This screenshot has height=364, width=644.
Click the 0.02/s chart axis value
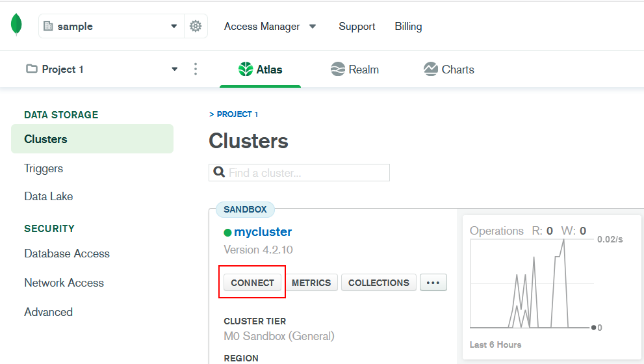(x=610, y=239)
